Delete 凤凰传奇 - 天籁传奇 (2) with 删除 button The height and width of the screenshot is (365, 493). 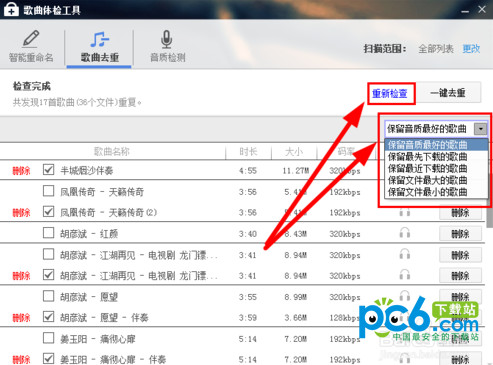tap(460, 213)
